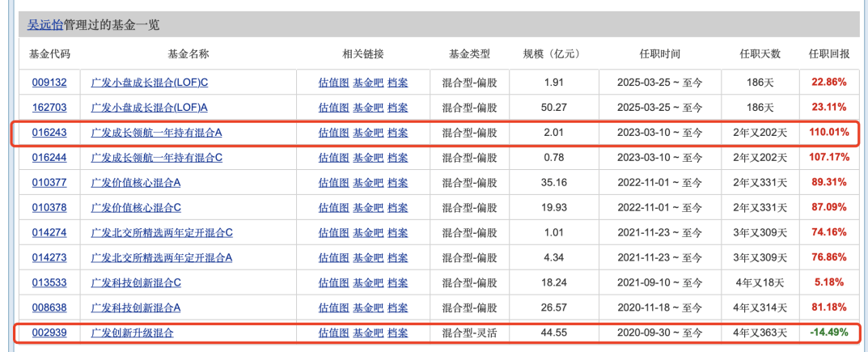
Task: Click the 规模（亿元）column header
Action: 553,54
